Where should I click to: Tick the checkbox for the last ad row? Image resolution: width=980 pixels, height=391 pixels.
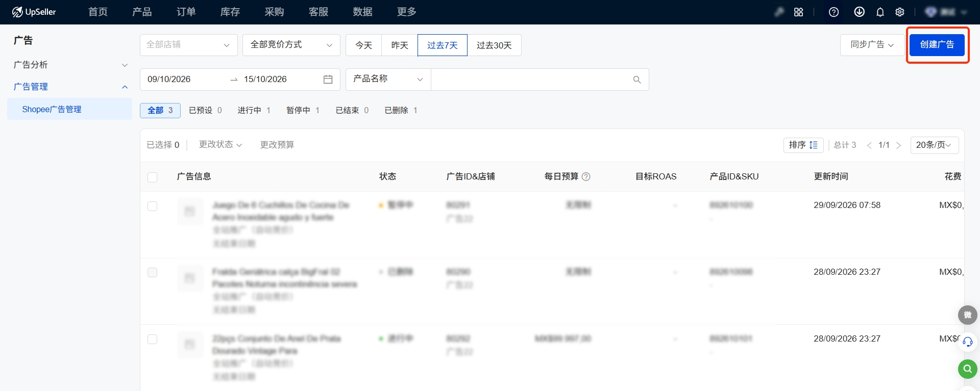(152, 339)
